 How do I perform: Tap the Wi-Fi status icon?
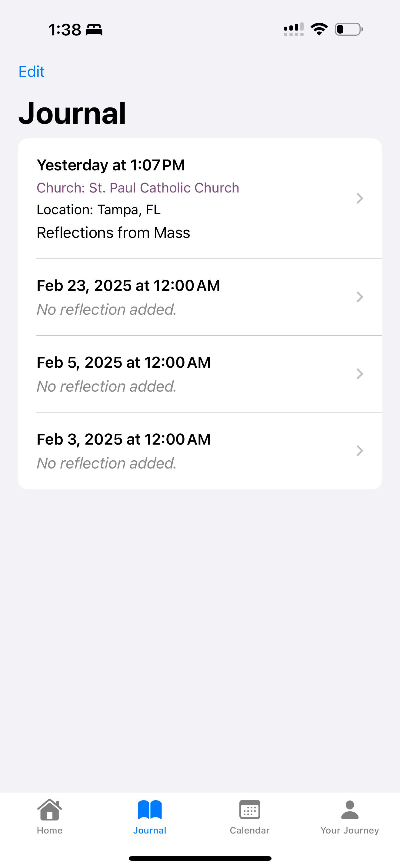pyautogui.click(x=319, y=29)
